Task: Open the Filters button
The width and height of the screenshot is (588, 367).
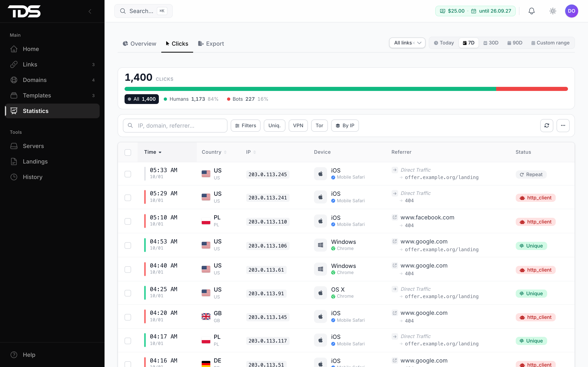Action: 245,125
